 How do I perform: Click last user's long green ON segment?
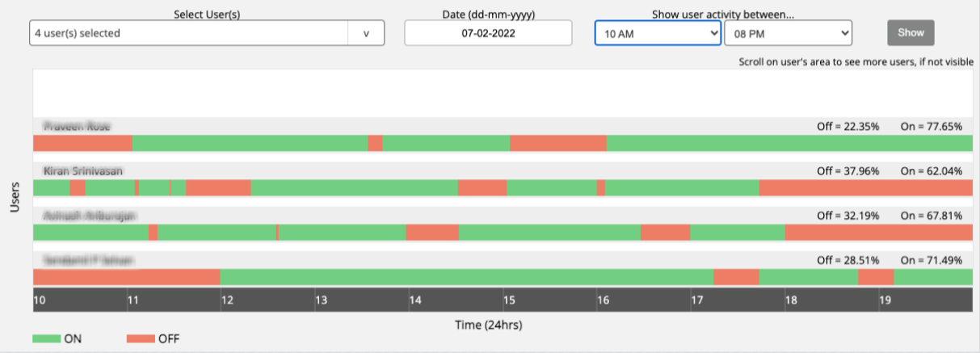point(467,277)
